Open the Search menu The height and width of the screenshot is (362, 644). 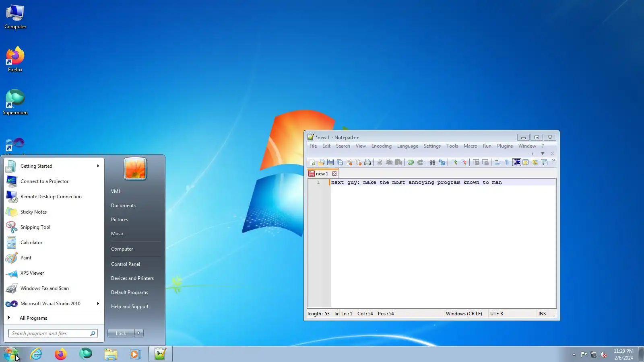point(343,146)
